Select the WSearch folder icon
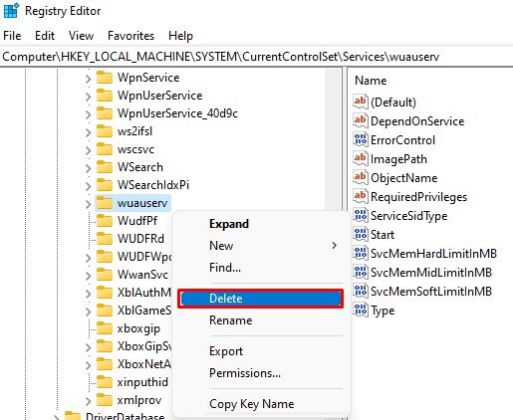The image size is (513, 420). point(105,167)
